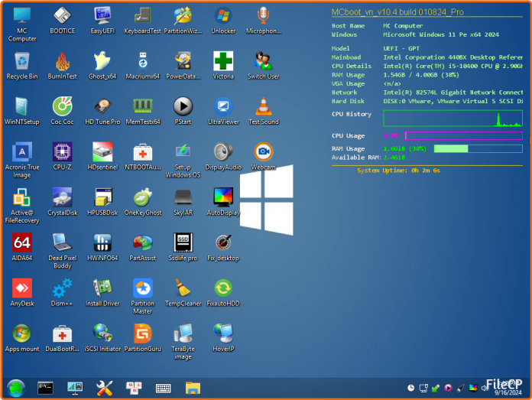The width and height of the screenshot is (532, 400).
Task: Select the KeyboardTest icon
Action: [x=142, y=21]
